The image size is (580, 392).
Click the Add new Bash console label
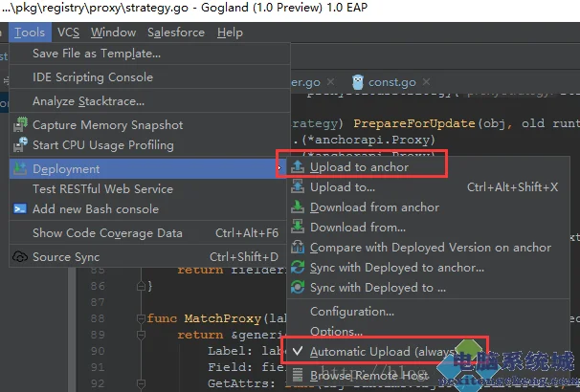(96, 209)
